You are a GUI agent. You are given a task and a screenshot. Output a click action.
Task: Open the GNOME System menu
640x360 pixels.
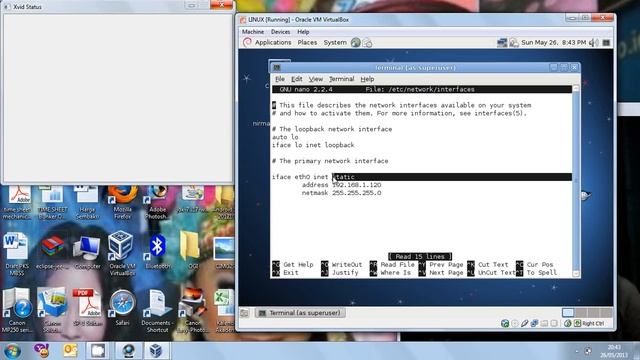(335, 42)
